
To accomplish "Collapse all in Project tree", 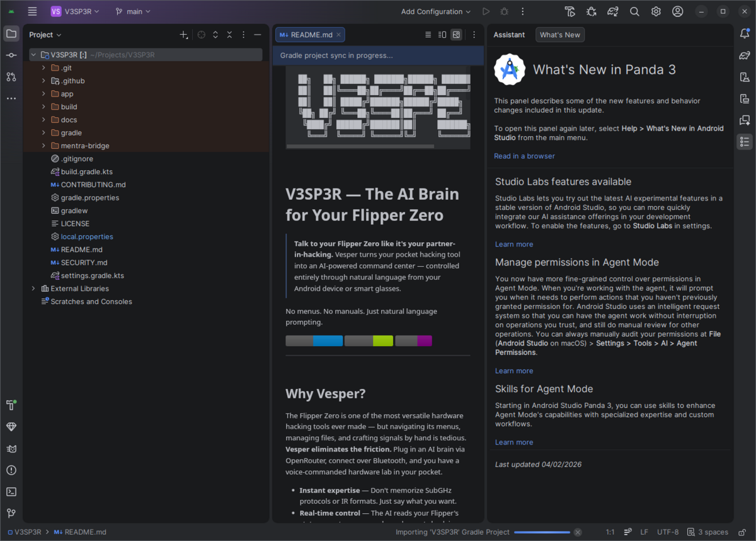I will tap(229, 35).
